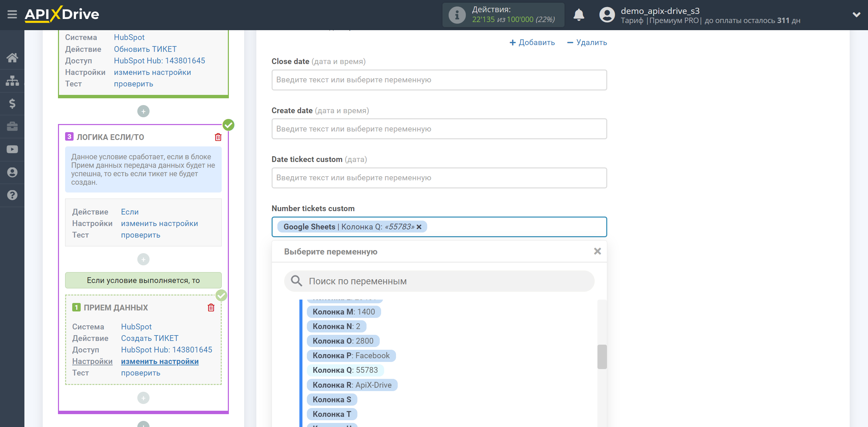Click проверить in ПРИЕМ ДАННЫХ block

pyautogui.click(x=140, y=373)
